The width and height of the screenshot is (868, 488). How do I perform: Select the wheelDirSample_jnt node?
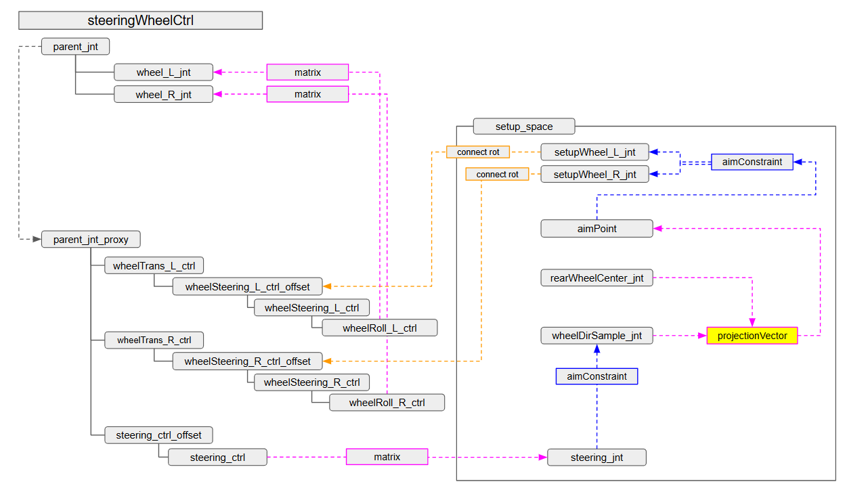pos(596,336)
